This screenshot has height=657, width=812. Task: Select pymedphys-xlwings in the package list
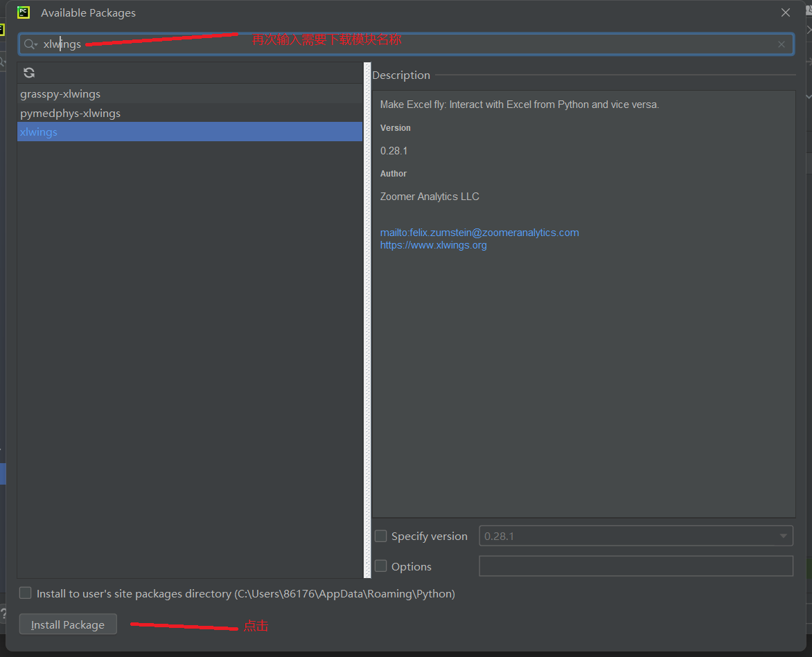point(190,113)
